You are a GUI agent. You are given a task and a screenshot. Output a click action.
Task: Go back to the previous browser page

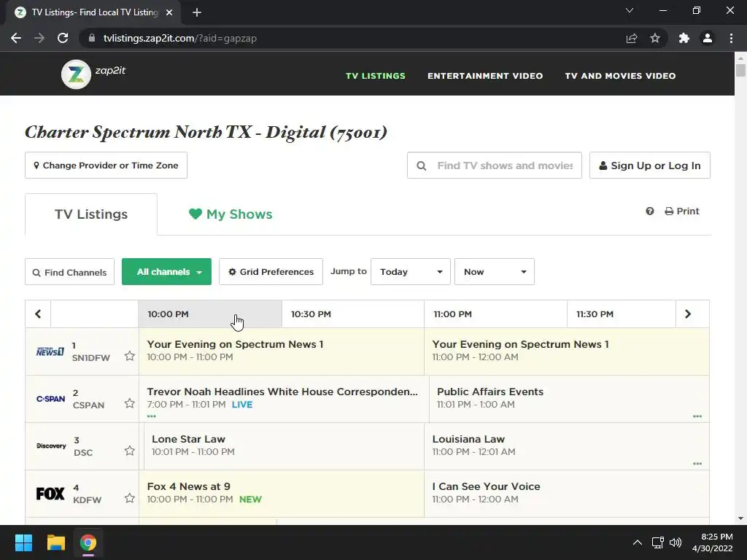[16, 38]
